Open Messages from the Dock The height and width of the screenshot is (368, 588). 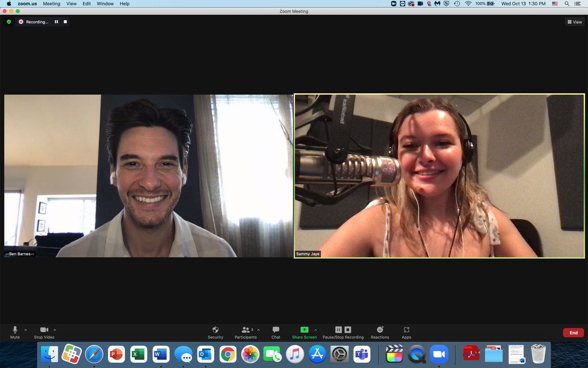183,354
